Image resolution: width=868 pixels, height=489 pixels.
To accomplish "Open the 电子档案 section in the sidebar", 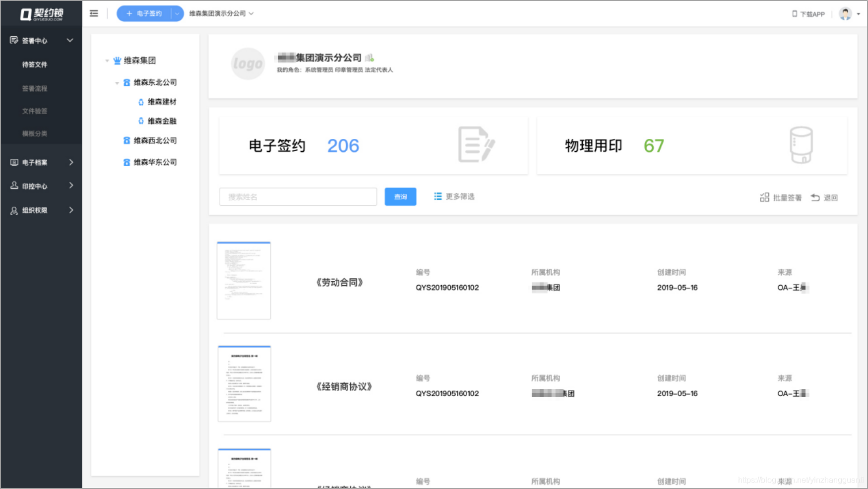I will (x=35, y=162).
